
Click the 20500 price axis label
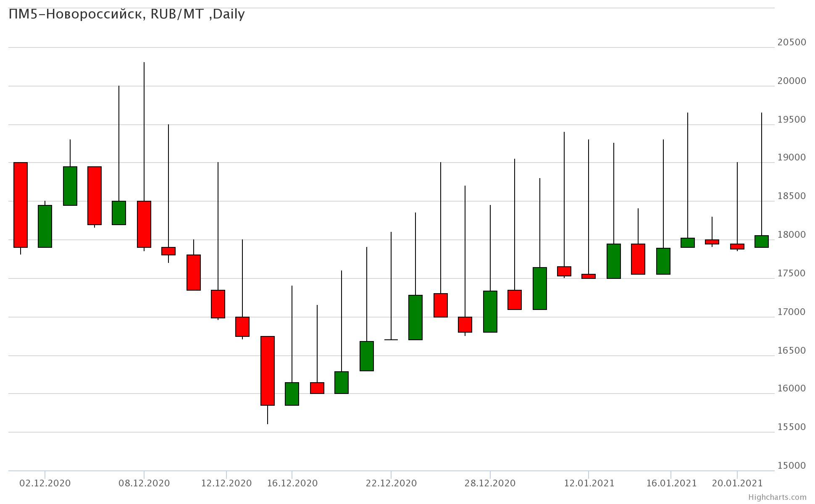791,42
